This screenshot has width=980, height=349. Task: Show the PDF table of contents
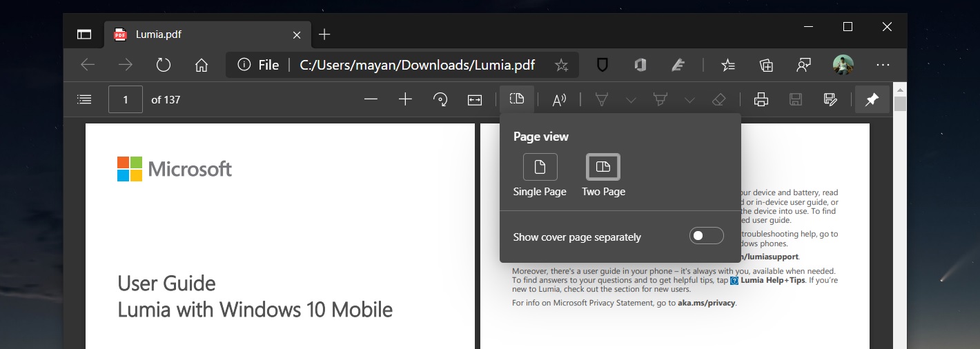85,99
